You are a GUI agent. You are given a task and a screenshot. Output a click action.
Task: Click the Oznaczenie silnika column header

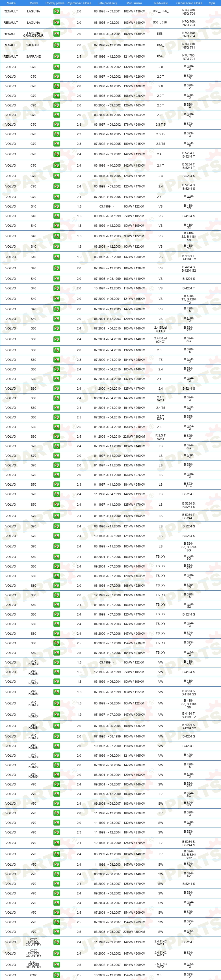[x=189, y=3]
